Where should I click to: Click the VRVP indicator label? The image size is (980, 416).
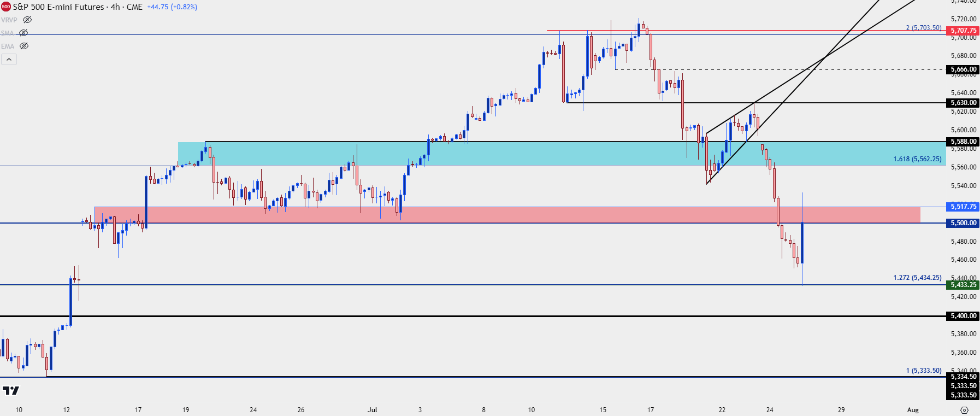coord(9,20)
